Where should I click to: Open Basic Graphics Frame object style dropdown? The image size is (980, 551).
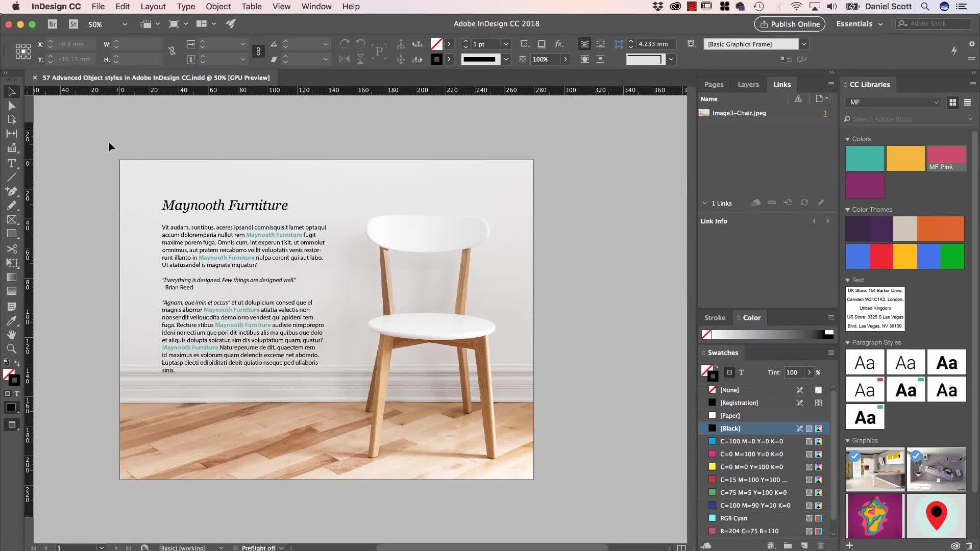(x=804, y=44)
